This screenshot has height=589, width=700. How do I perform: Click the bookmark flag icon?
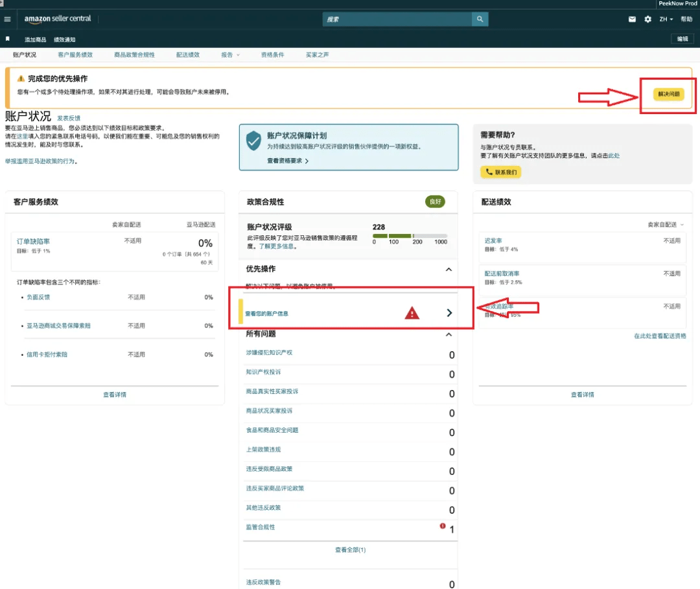[x=8, y=39]
